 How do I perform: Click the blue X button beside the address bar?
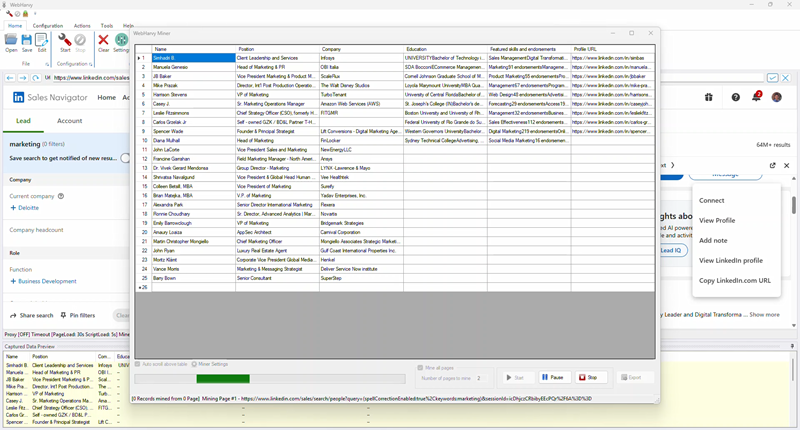pyautogui.click(x=785, y=78)
